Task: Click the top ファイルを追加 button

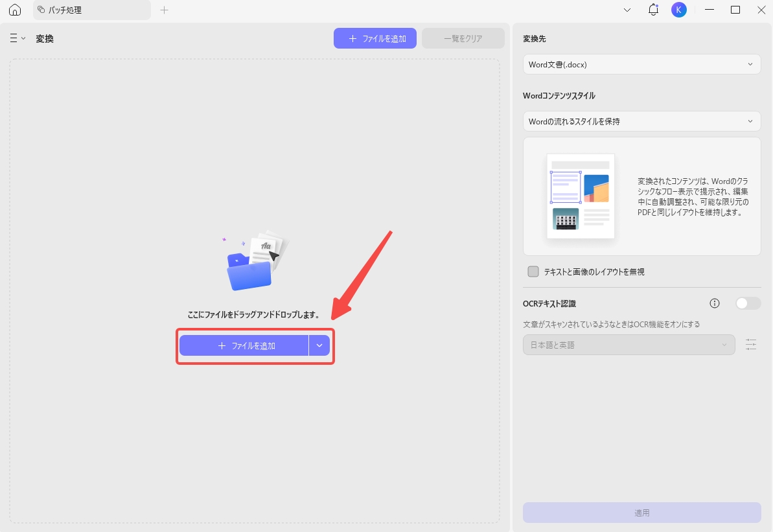Action: [375, 38]
